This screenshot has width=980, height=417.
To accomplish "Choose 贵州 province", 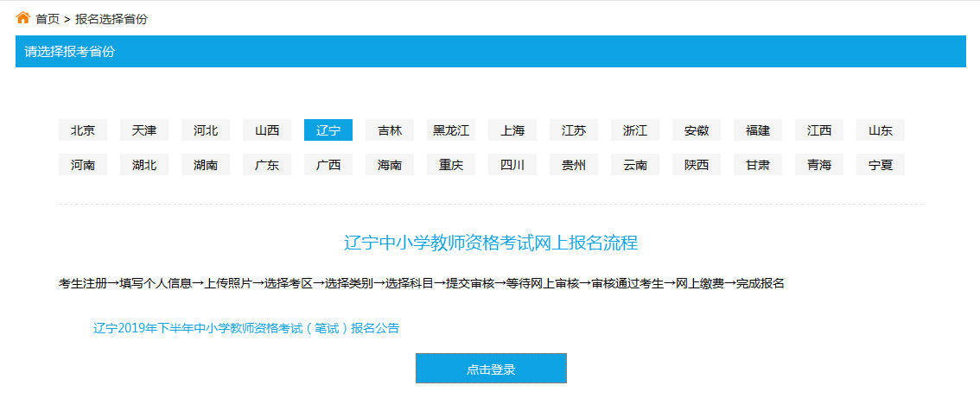I will [574, 165].
